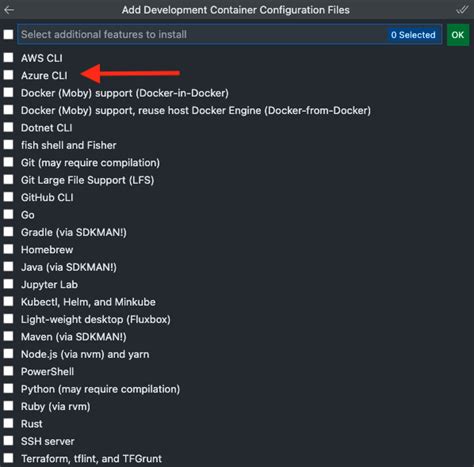Click the 'Go' feature label
This screenshot has width=474, height=467.
[x=28, y=215]
